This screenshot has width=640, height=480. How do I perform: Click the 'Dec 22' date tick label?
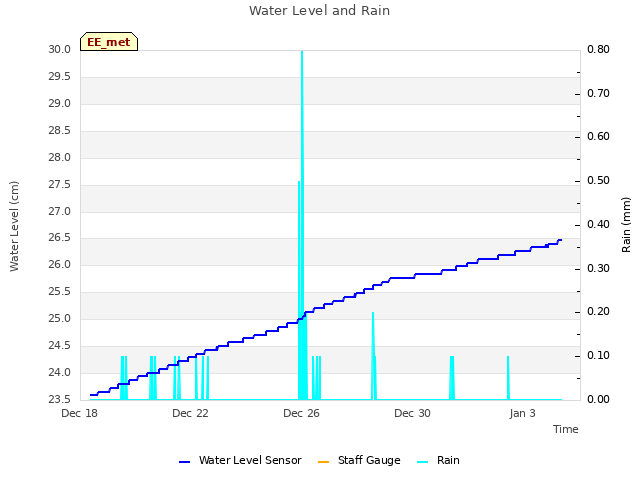pos(190,413)
